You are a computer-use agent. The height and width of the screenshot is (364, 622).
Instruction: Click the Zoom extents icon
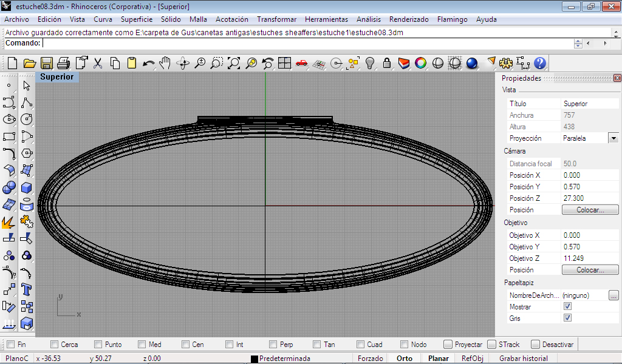[234, 63]
